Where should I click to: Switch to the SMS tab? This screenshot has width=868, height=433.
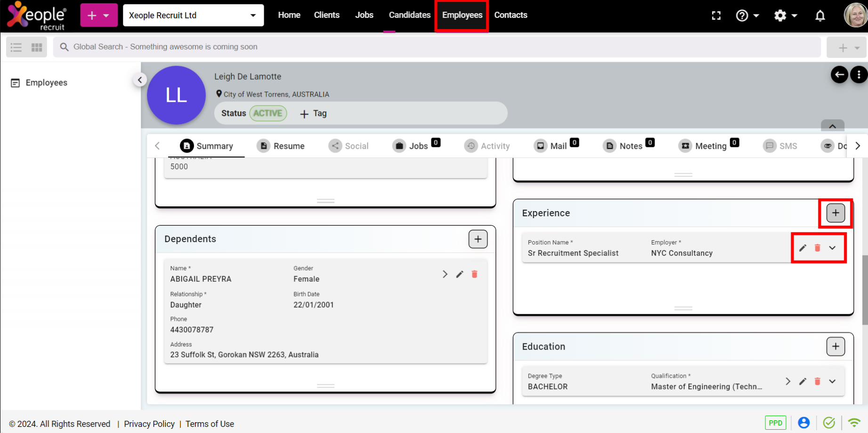click(780, 146)
